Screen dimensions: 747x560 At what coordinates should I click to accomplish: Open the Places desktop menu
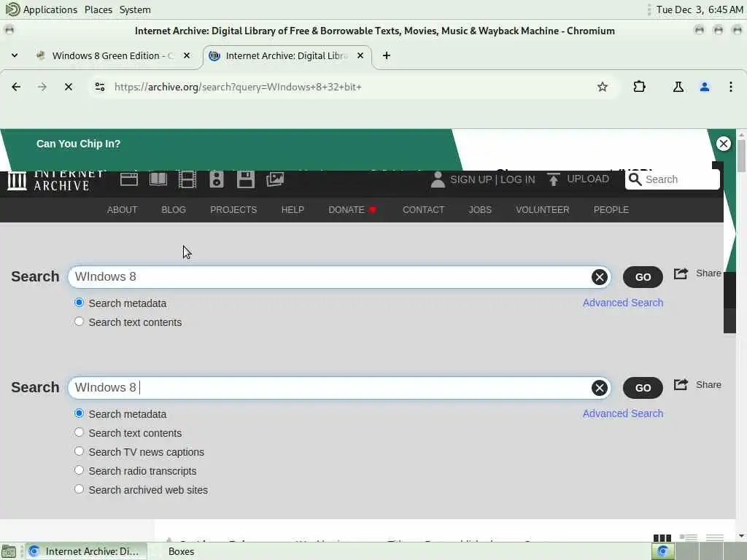[98, 9]
